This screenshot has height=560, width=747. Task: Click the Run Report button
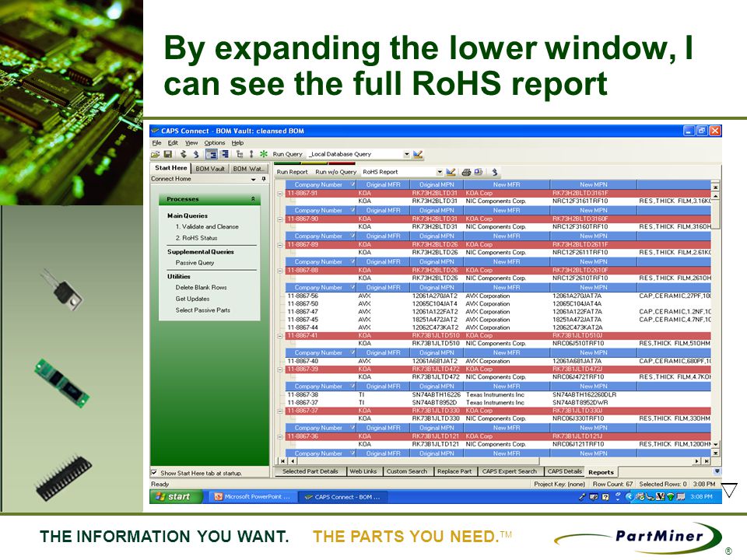292,172
